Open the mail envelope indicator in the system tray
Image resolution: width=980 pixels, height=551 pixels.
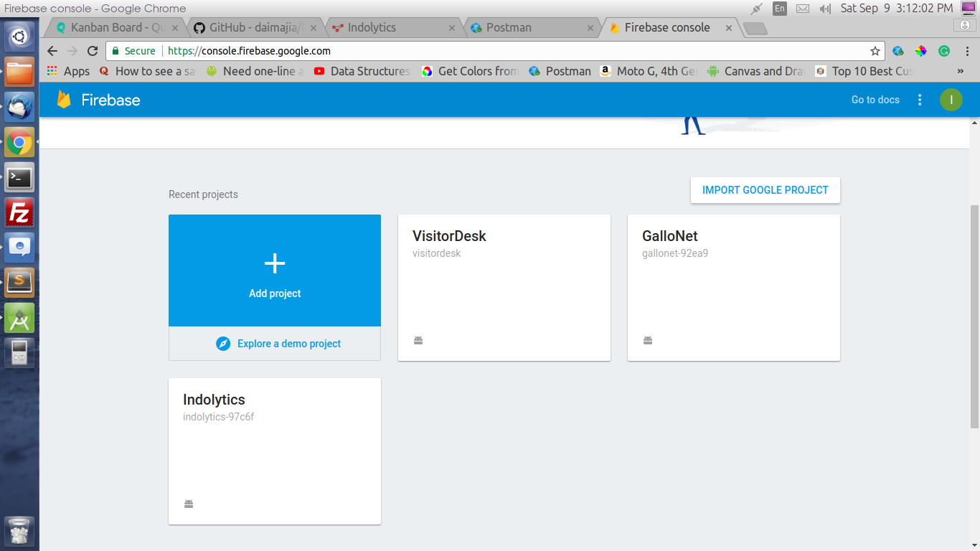click(803, 9)
